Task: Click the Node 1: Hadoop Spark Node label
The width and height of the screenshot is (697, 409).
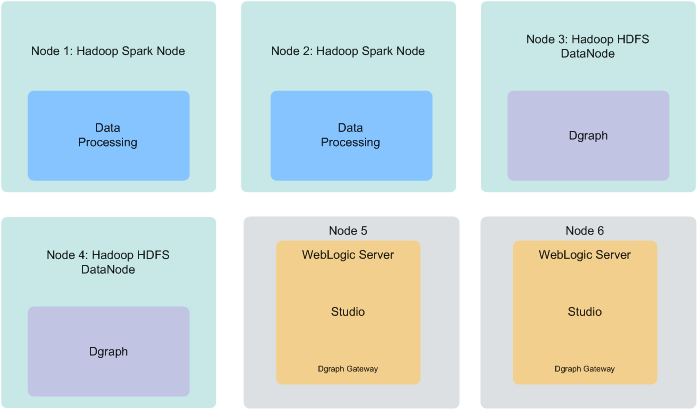Action: click(x=108, y=51)
